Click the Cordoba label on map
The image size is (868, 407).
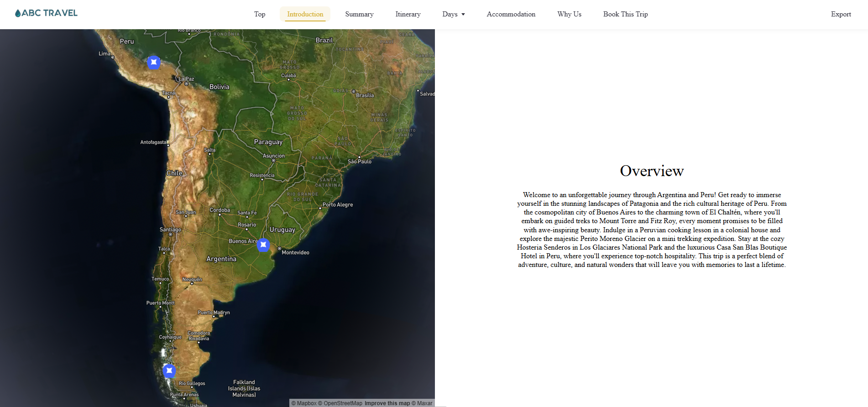pyautogui.click(x=220, y=210)
